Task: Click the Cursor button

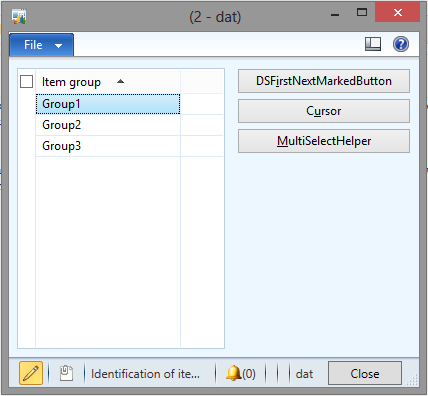Action: tap(324, 111)
